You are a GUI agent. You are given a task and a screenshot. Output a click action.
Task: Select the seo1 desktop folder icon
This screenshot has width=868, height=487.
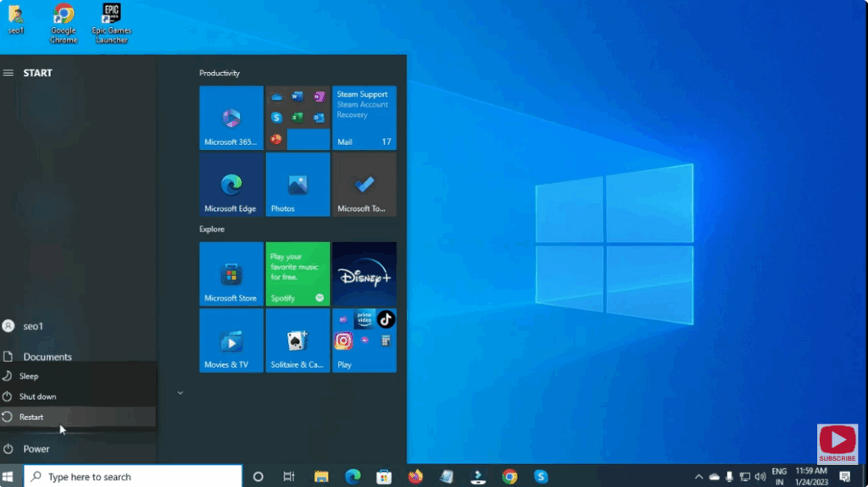(x=16, y=20)
